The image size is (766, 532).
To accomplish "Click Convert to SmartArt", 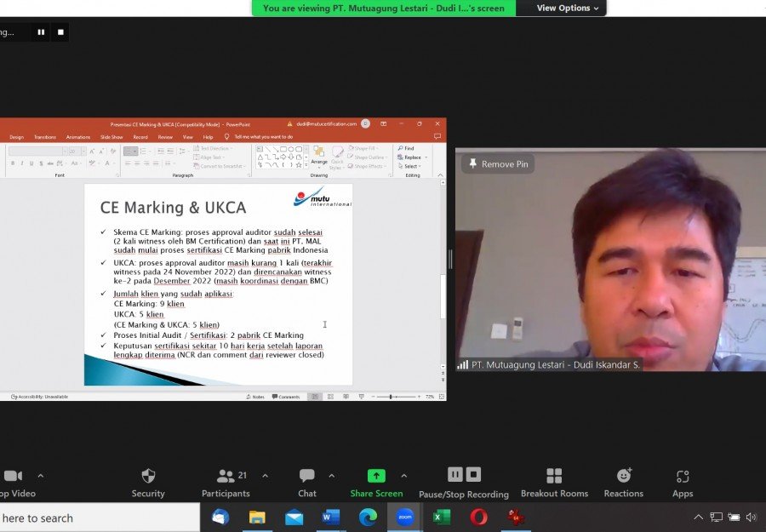I will [x=219, y=166].
